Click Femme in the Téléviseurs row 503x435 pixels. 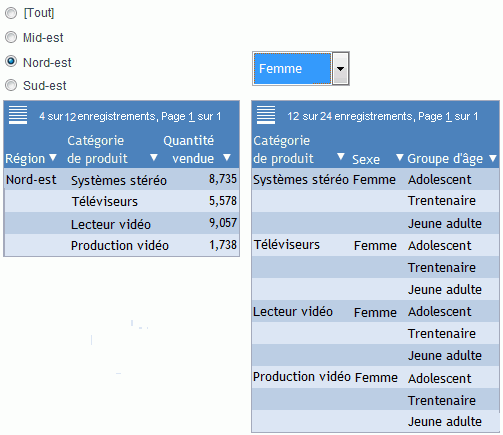click(x=375, y=246)
